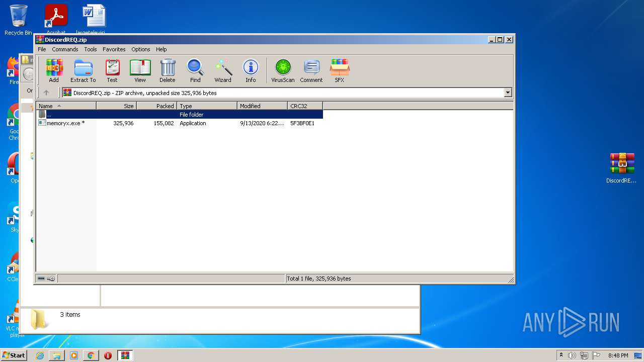This screenshot has width=644, height=362.
Task: Open the Recycle Bin desktop icon
Action: pyautogui.click(x=18, y=20)
